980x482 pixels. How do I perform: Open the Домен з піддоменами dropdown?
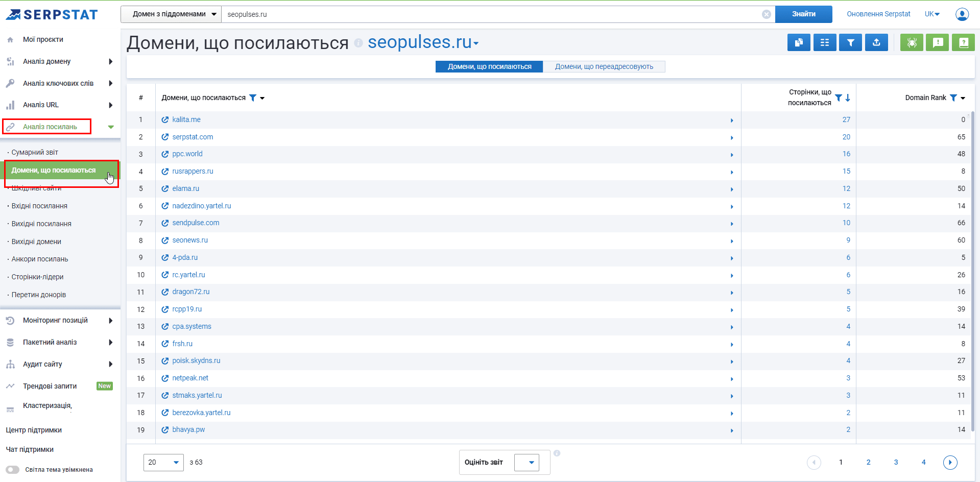(171, 14)
